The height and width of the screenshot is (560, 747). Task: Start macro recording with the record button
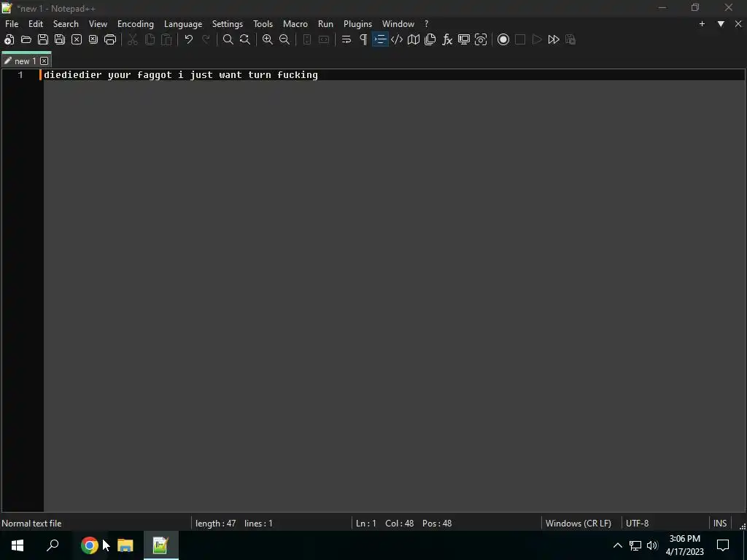coord(503,39)
